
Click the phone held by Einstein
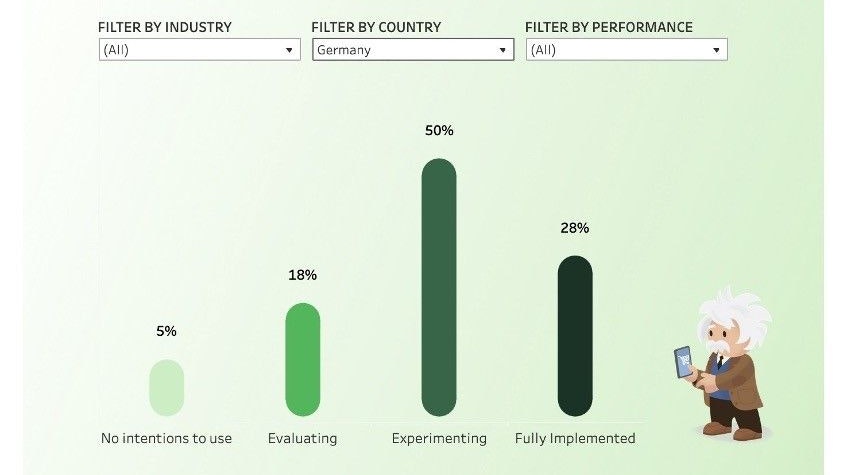(x=683, y=361)
